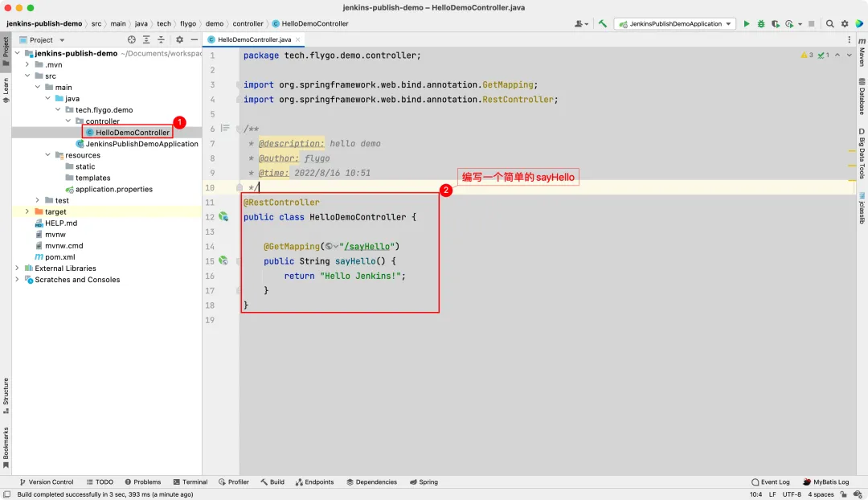Click the 4 spaces indent setting

[821, 494]
